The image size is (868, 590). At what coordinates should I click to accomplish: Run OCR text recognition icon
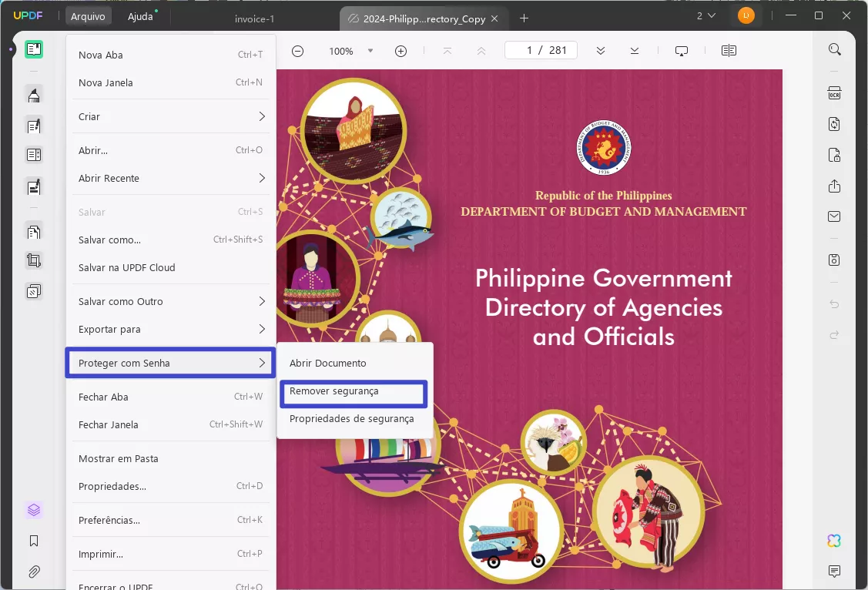[834, 93]
